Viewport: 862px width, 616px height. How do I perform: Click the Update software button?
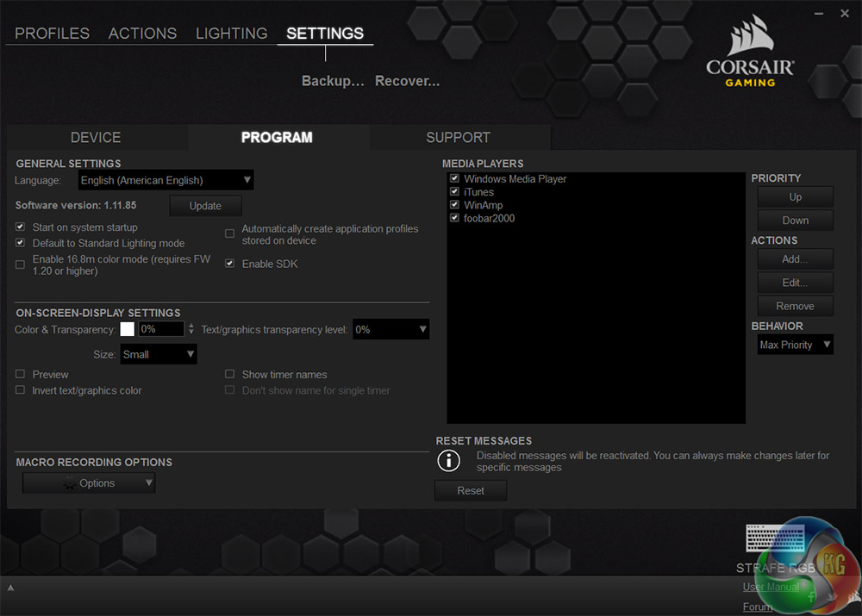tap(206, 206)
